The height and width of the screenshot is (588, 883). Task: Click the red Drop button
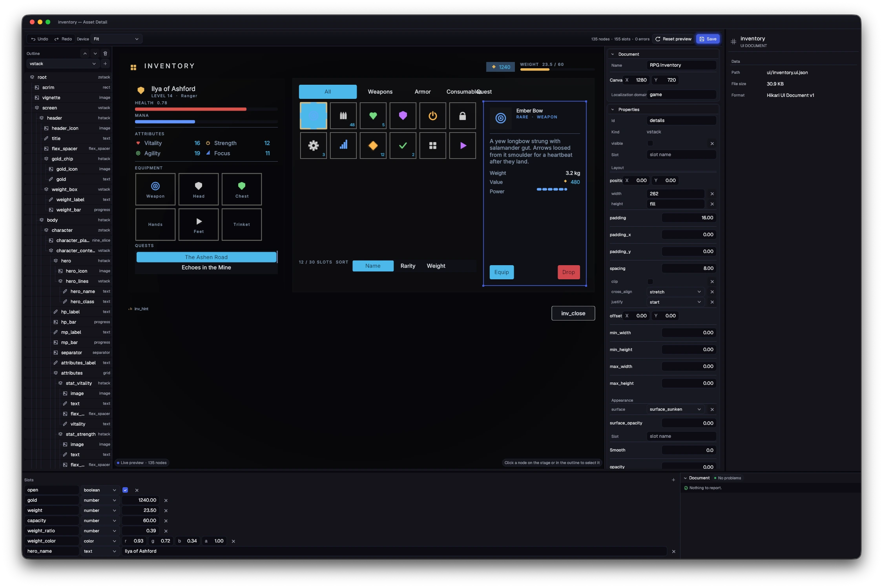[x=569, y=272]
